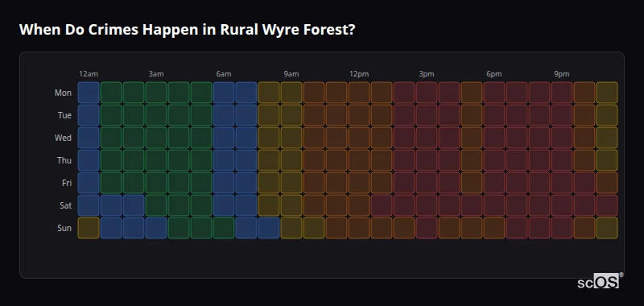This screenshot has height=306, width=644.
Task: Select the Monday 9am yellow cell
Action: coord(291,93)
